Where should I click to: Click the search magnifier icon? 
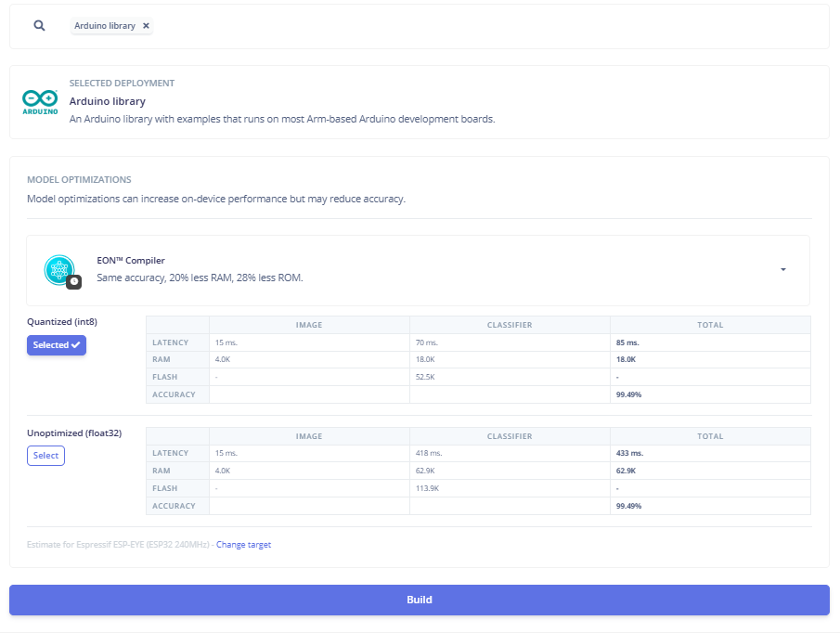(39, 26)
